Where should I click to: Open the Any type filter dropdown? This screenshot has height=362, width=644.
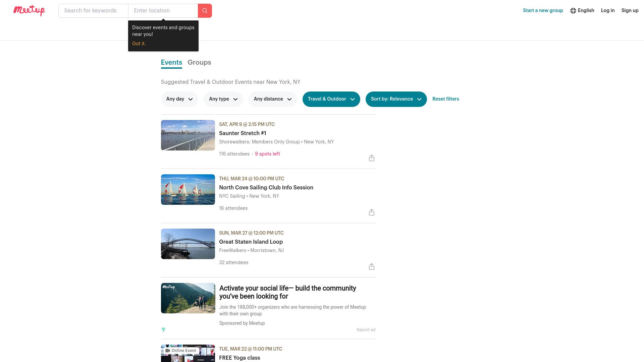[x=223, y=99]
